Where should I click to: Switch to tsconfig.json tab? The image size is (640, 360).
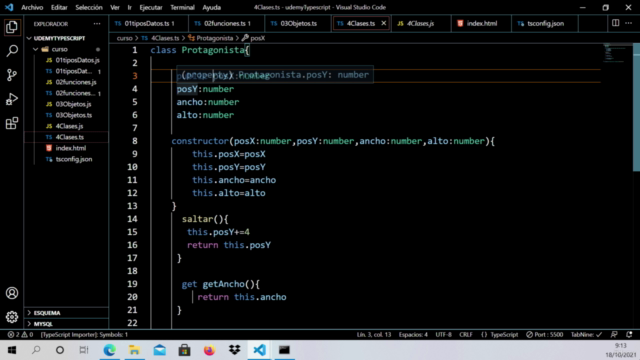[x=545, y=23]
